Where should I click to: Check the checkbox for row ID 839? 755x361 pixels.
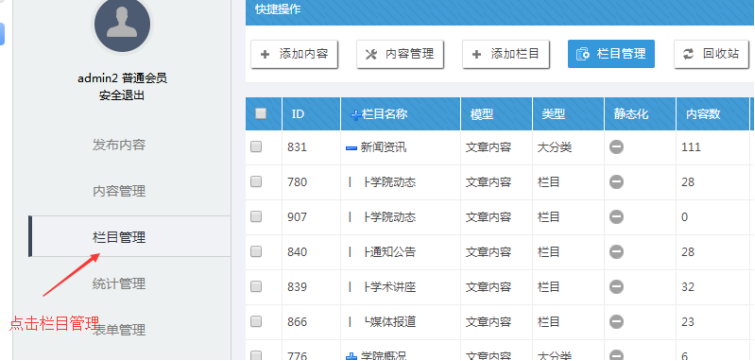click(256, 286)
